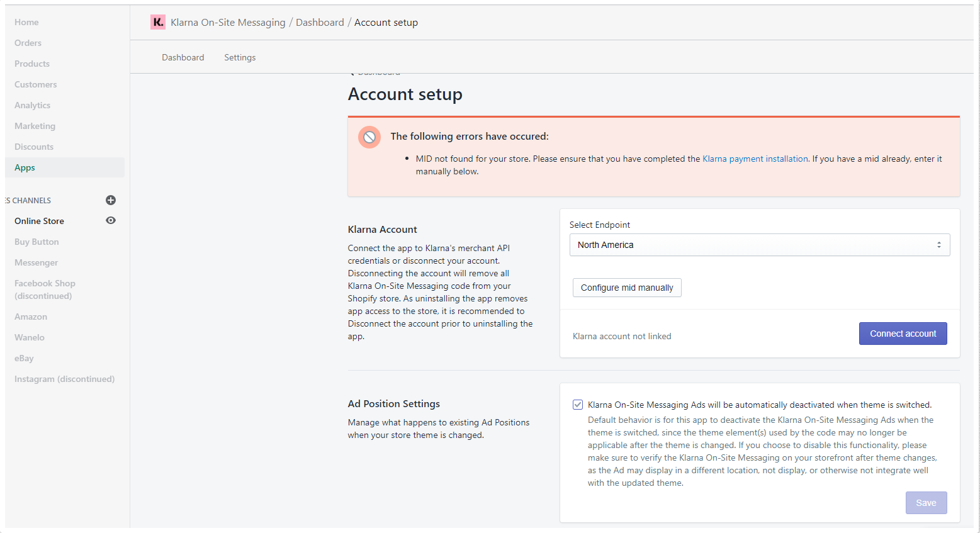Image resolution: width=980 pixels, height=533 pixels.
Task: Click the Save button
Action: 926,503
